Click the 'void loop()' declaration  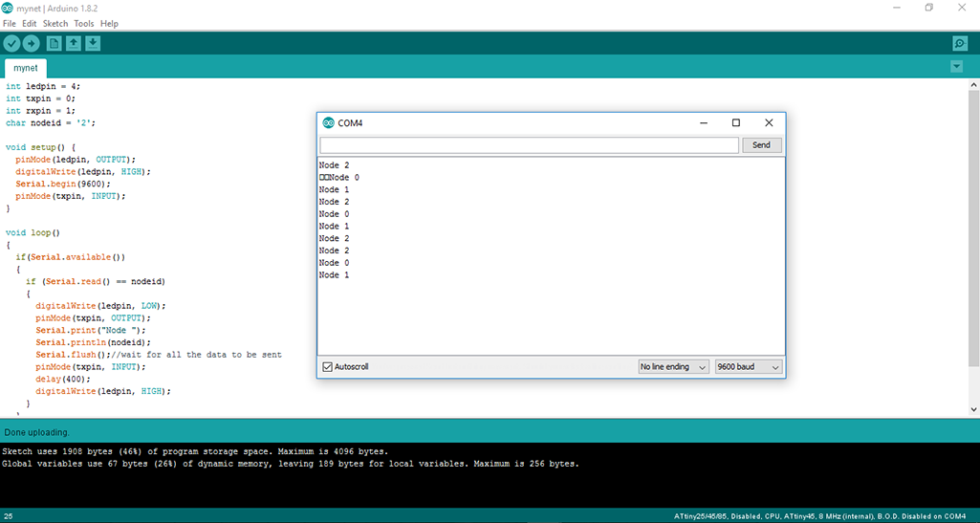[x=33, y=232]
